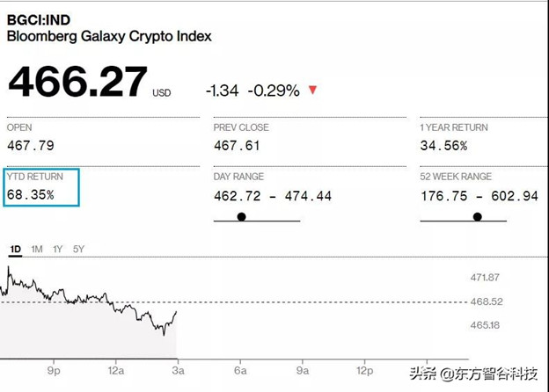
Task: Click the Prev Close value 467.61
Action: point(237,146)
